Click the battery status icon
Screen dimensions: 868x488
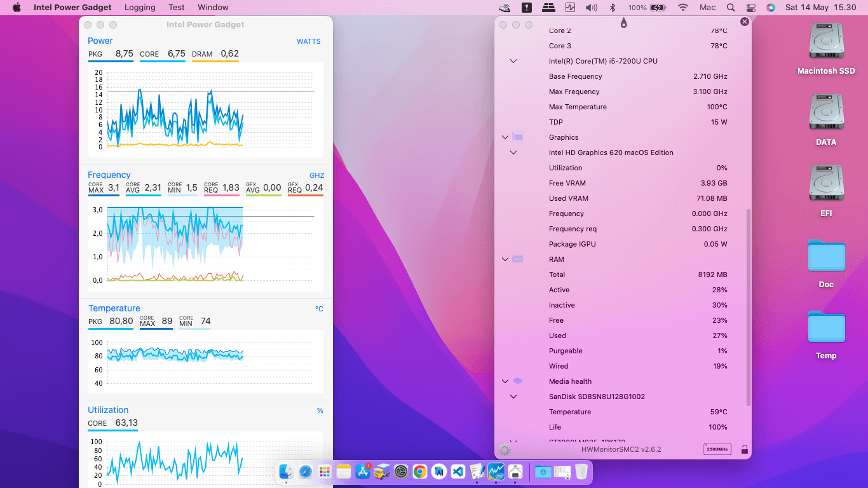click(x=658, y=8)
